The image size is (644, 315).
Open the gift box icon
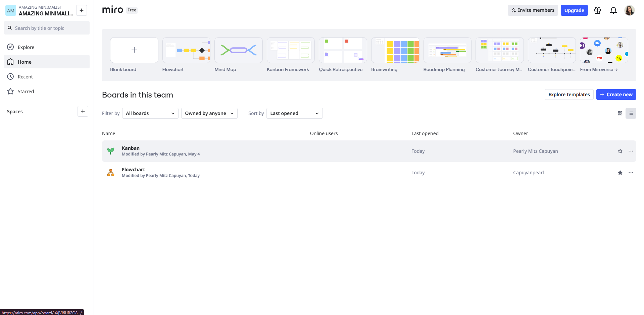pos(597,10)
